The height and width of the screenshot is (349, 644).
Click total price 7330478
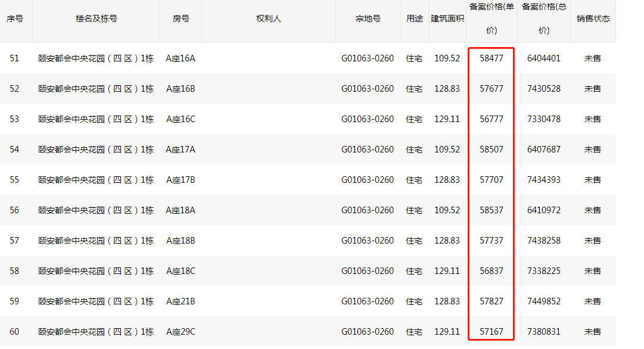[x=544, y=119]
